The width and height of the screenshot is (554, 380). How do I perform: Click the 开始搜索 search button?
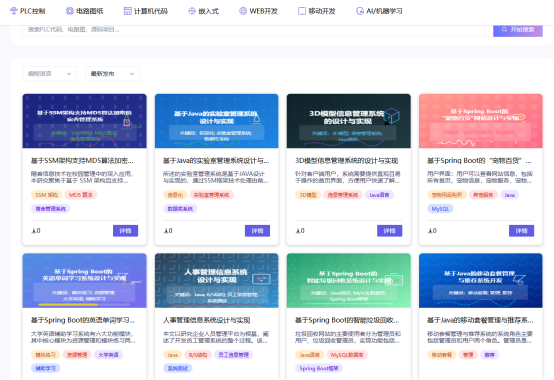click(x=518, y=30)
